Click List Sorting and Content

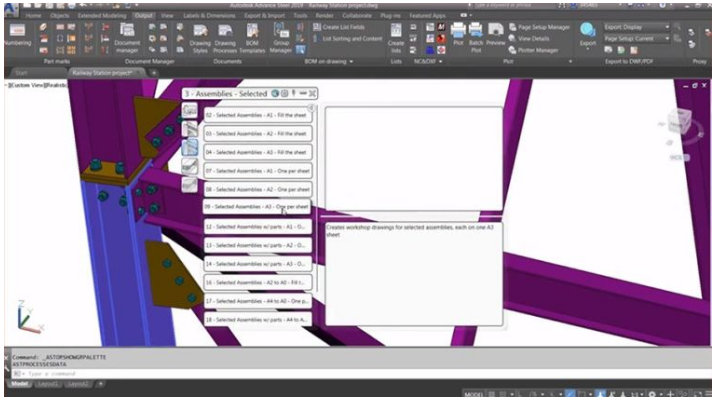pyautogui.click(x=348, y=39)
